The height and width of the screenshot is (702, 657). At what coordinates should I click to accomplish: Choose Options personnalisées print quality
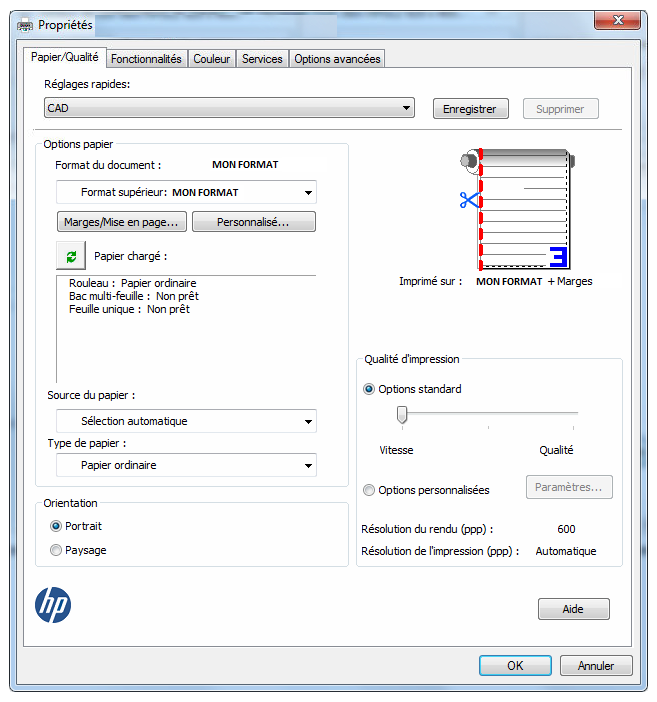pyautogui.click(x=370, y=490)
